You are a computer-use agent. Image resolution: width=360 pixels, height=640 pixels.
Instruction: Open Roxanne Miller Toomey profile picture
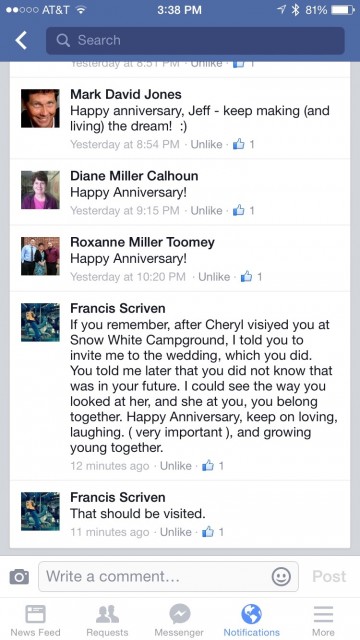(40, 256)
